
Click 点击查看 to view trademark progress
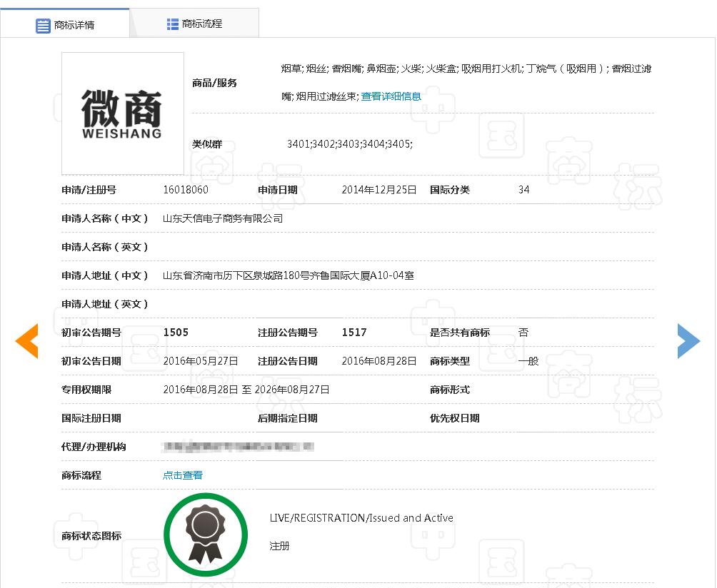[x=182, y=475]
